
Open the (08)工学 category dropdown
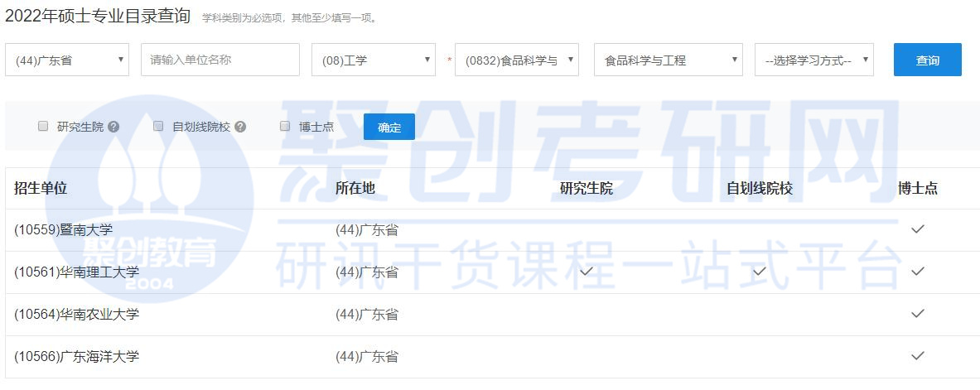pyautogui.click(x=373, y=60)
